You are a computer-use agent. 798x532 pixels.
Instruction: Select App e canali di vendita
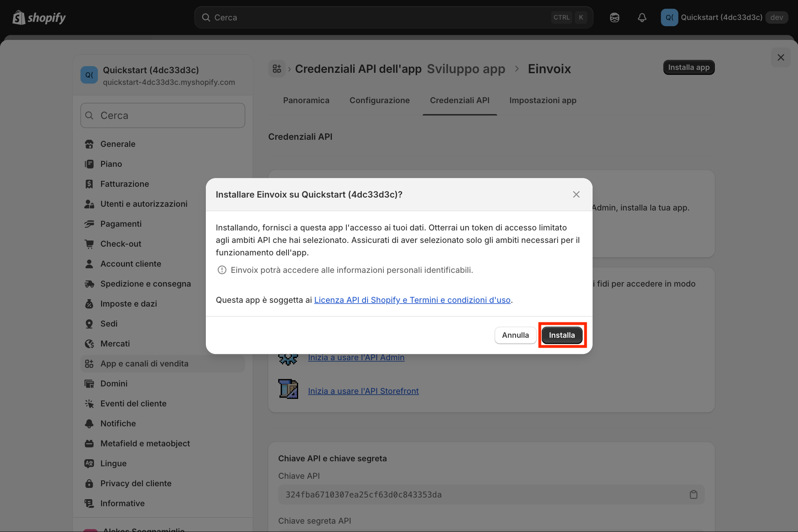pyautogui.click(x=144, y=364)
